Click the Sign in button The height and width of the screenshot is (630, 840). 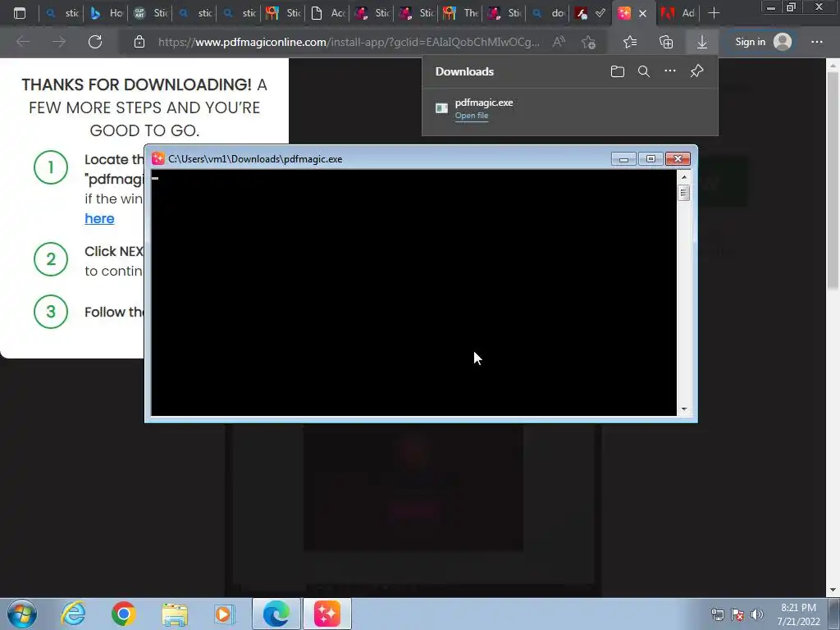[763, 42]
